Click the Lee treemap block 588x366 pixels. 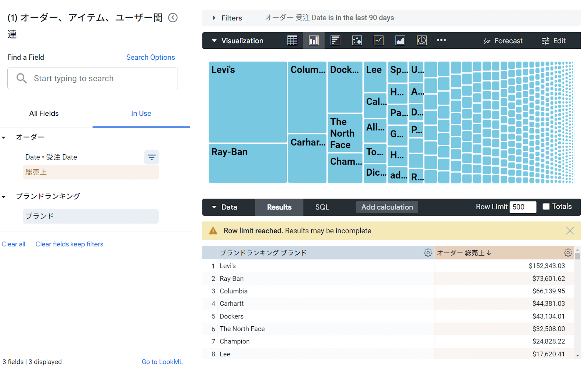(375, 77)
